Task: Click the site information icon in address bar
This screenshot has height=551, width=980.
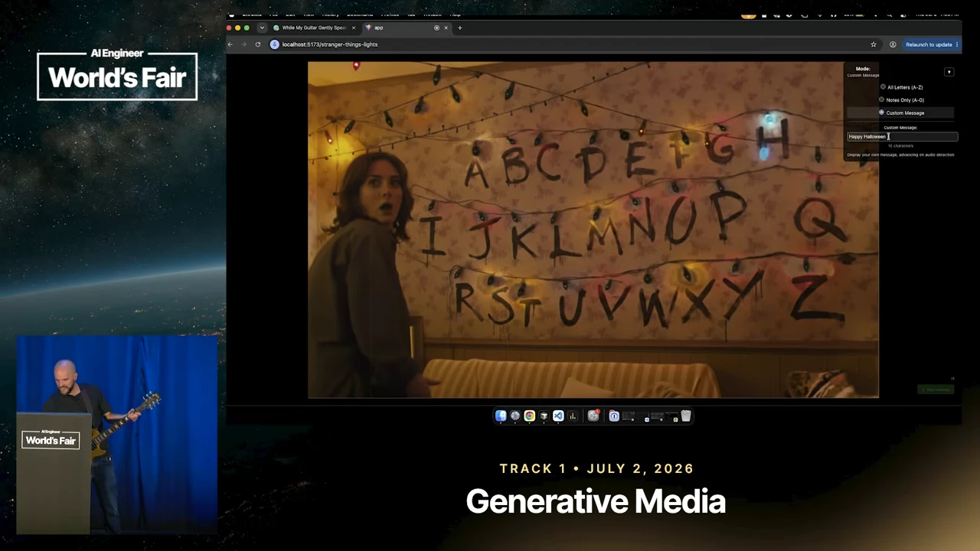Action: (275, 44)
